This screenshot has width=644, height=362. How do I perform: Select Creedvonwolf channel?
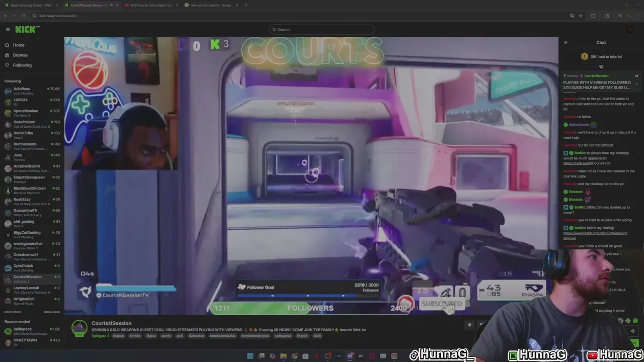(31, 256)
